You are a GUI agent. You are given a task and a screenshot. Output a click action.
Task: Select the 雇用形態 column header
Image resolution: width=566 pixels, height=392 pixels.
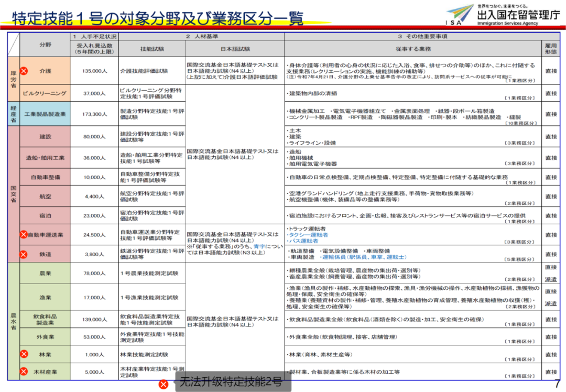pos(551,49)
